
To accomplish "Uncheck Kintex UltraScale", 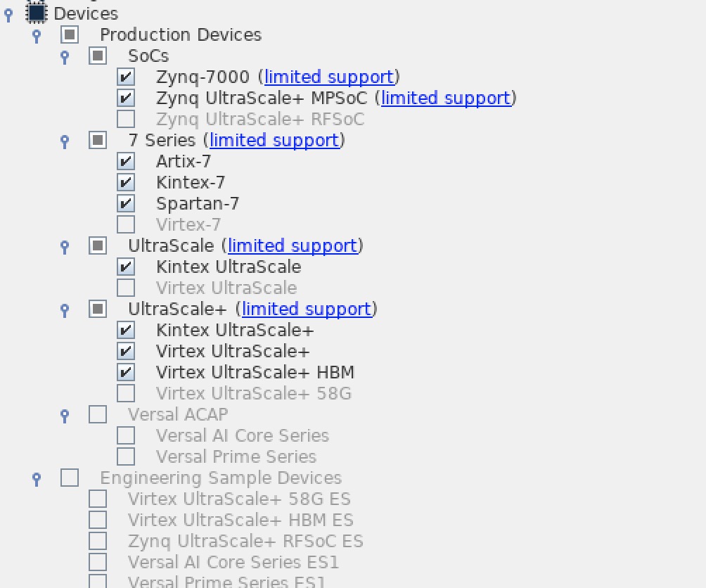I will coord(125,266).
